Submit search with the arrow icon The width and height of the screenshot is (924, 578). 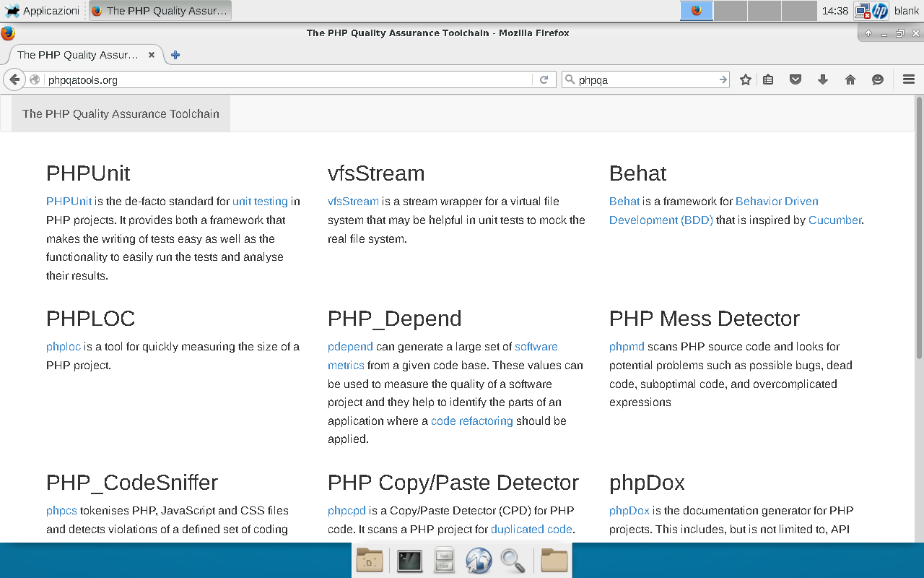coord(723,79)
